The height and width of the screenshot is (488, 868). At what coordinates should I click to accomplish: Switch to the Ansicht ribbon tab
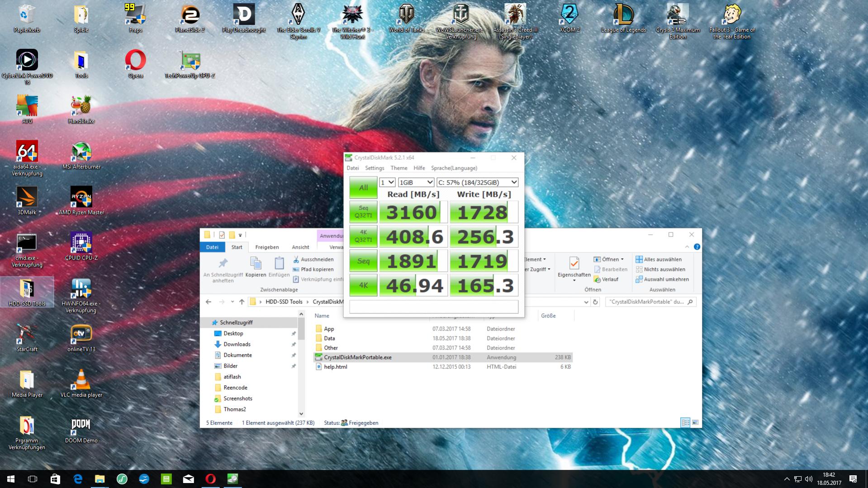pos(300,247)
